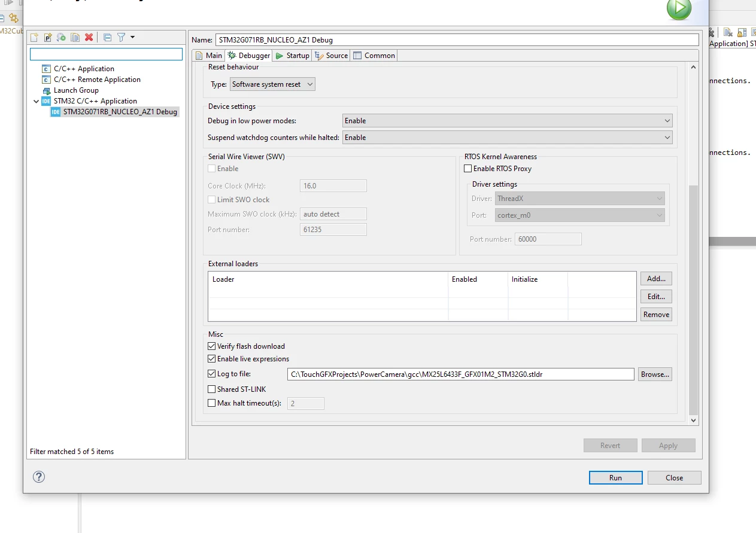Open the Reset behaviour Type dropdown
The width and height of the screenshot is (756, 533).
click(272, 84)
